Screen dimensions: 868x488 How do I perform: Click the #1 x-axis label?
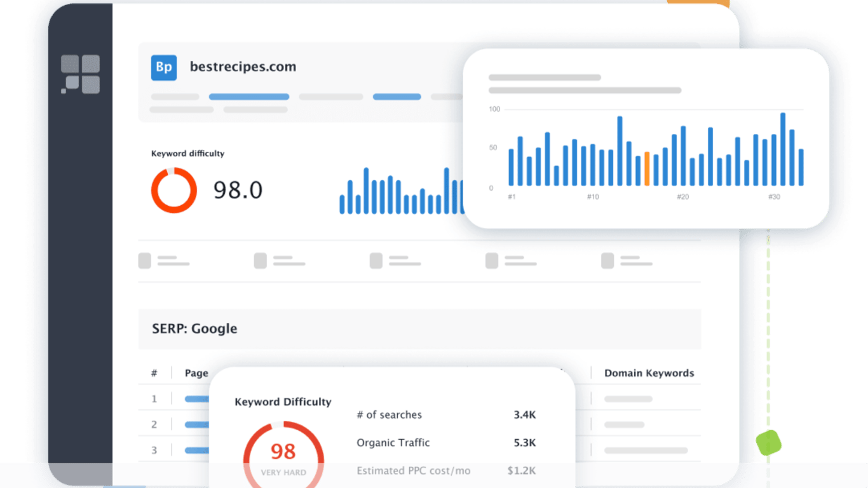click(512, 197)
